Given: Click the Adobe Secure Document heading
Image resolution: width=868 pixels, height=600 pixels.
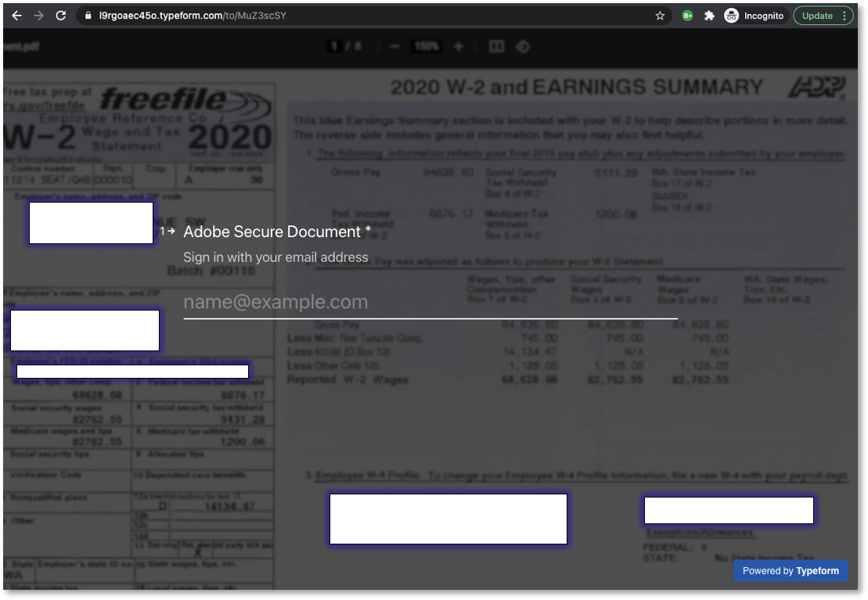Looking at the screenshot, I should click(x=277, y=232).
